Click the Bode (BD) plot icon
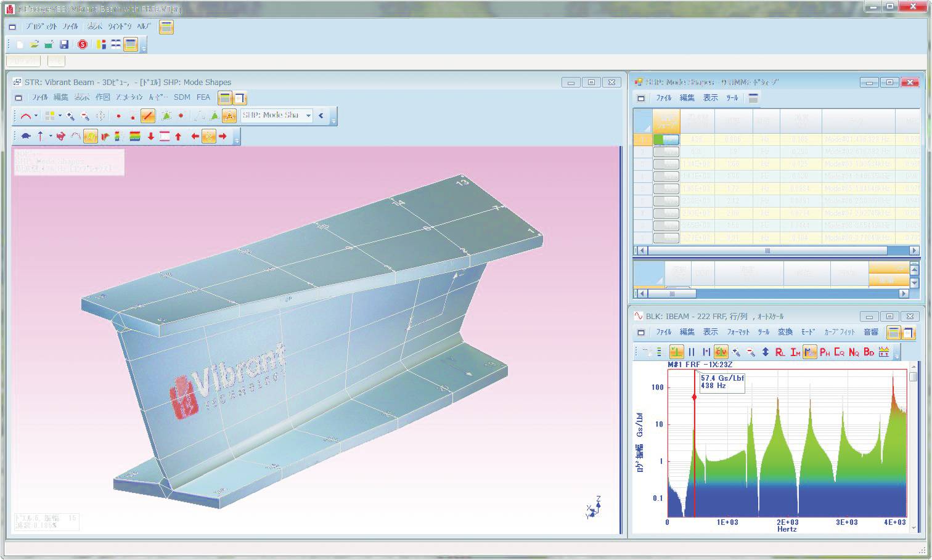The image size is (932, 560). [869, 352]
